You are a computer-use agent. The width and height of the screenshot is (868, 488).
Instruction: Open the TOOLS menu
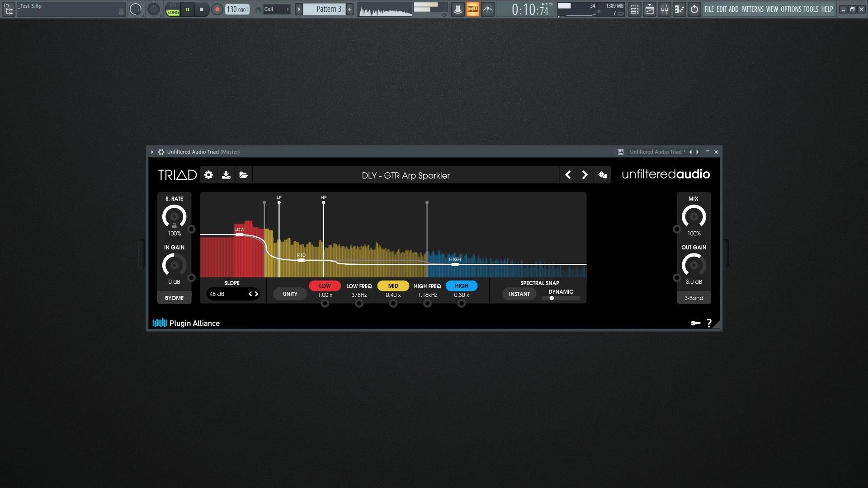tap(811, 9)
